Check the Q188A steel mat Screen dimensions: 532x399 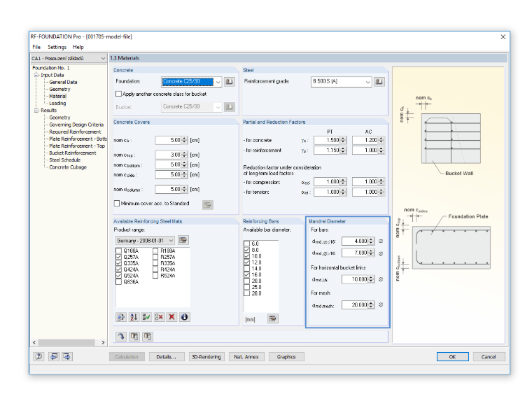click(x=118, y=251)
